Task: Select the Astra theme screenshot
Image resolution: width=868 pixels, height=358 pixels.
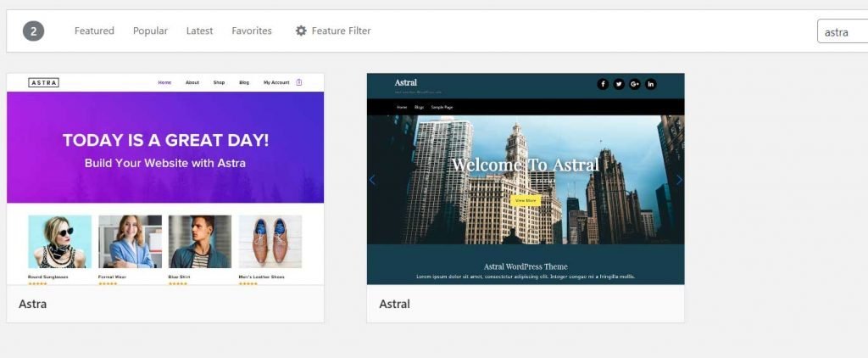Action: pyautogui.click(x=165, y=179)
